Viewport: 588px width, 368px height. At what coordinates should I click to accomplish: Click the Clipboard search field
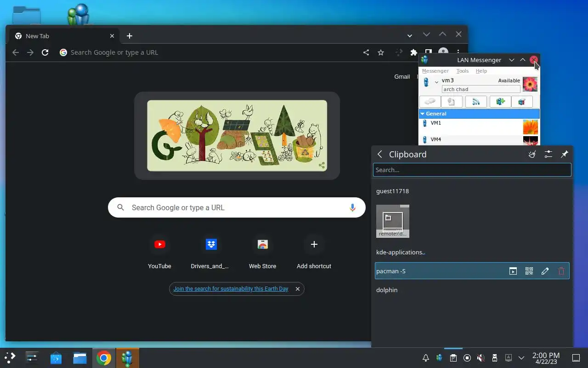click(x=472, y=170)
